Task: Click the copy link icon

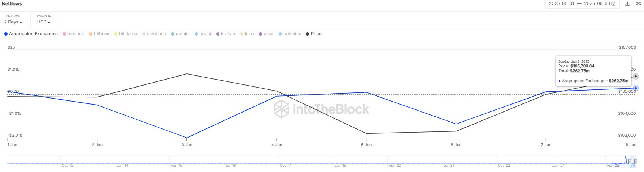Action: [638, 3]
